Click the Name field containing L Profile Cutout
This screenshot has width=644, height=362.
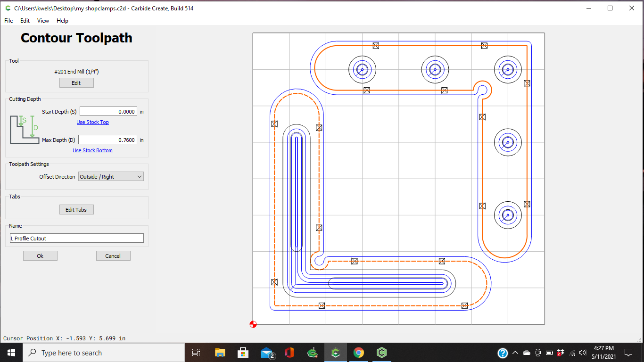(77, 239)
